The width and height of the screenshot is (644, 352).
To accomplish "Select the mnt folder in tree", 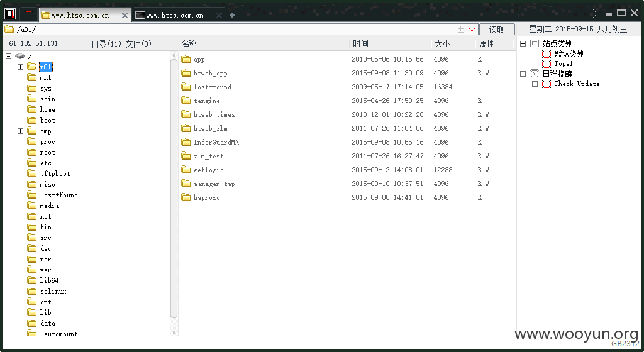I will tap(45, 77).
